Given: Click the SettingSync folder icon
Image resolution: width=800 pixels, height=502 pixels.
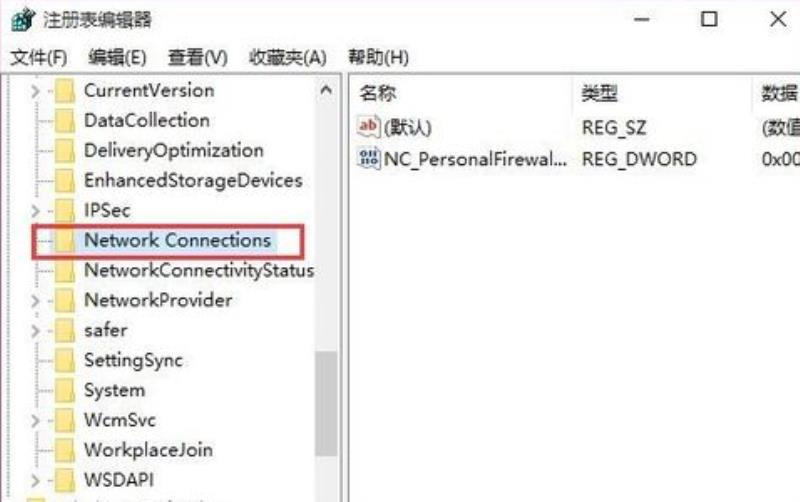Looking at the screenshot, I should [65, 361].
